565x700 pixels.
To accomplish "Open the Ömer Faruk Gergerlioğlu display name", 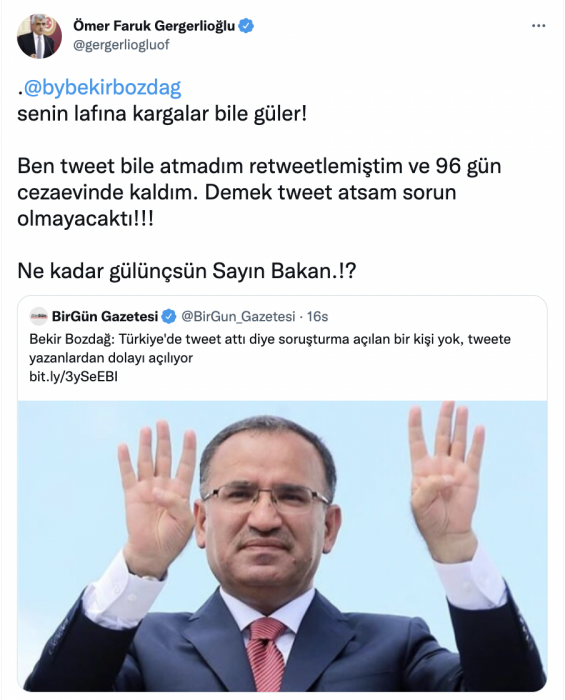I will coord(154,26).
